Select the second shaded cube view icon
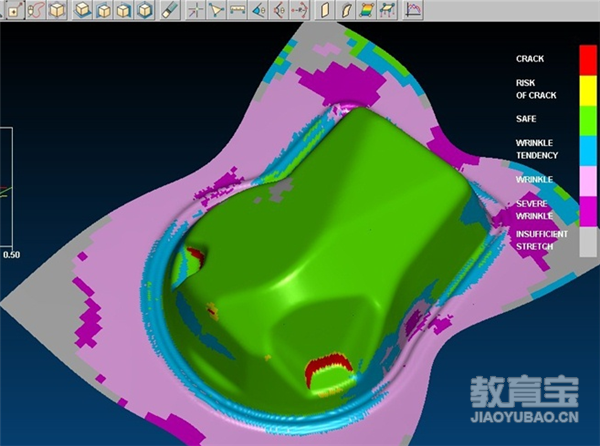This screenshot has width=600, height=446. (x=103, y=10)
